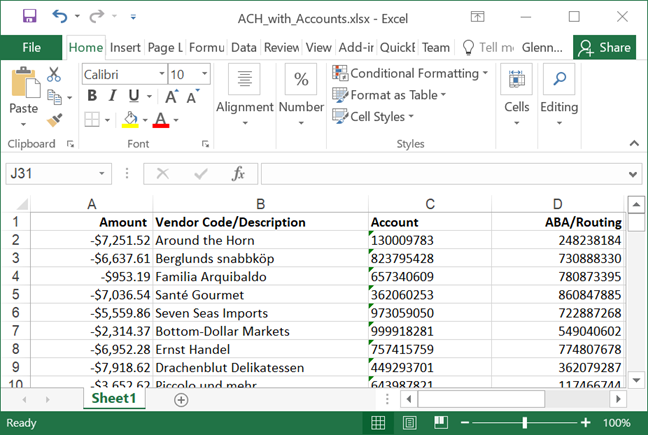Switch to the Page Layout tab
Screen dimensions: 648x435
click(x=165, y=48)
